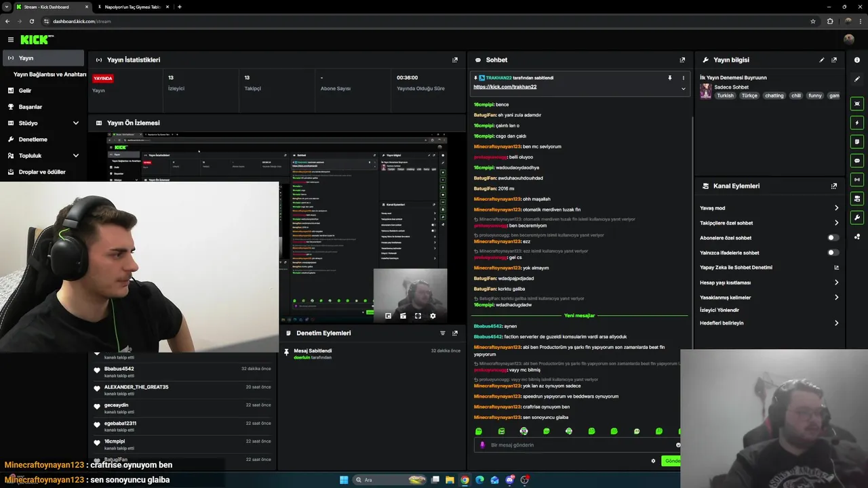Collapse the pinned message chevron

[x=683, y=88]
